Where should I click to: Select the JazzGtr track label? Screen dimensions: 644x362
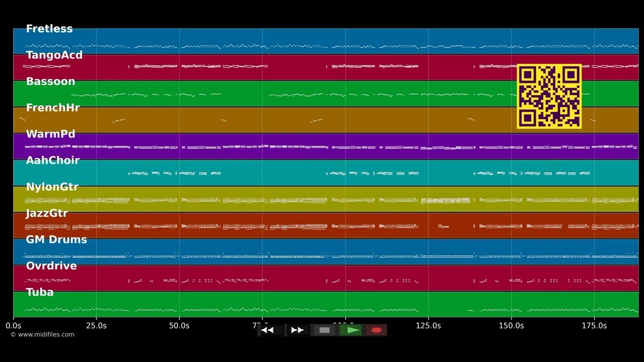point(47,213)
